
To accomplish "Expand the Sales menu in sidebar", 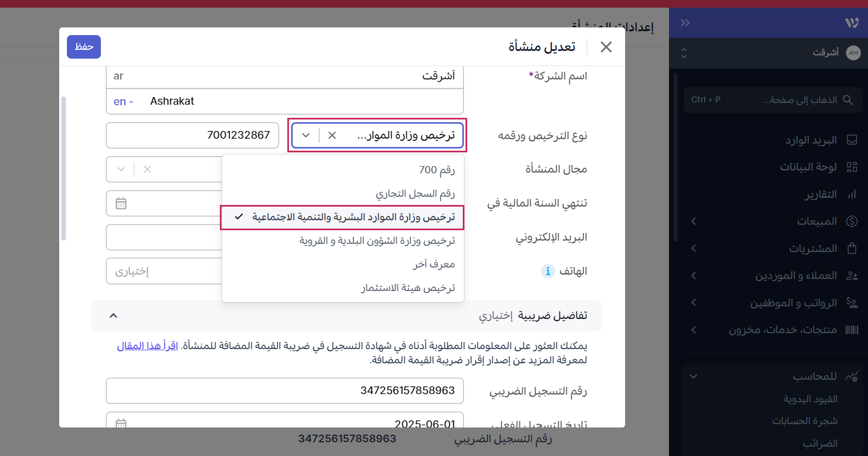I will click(x=694, y=221).
